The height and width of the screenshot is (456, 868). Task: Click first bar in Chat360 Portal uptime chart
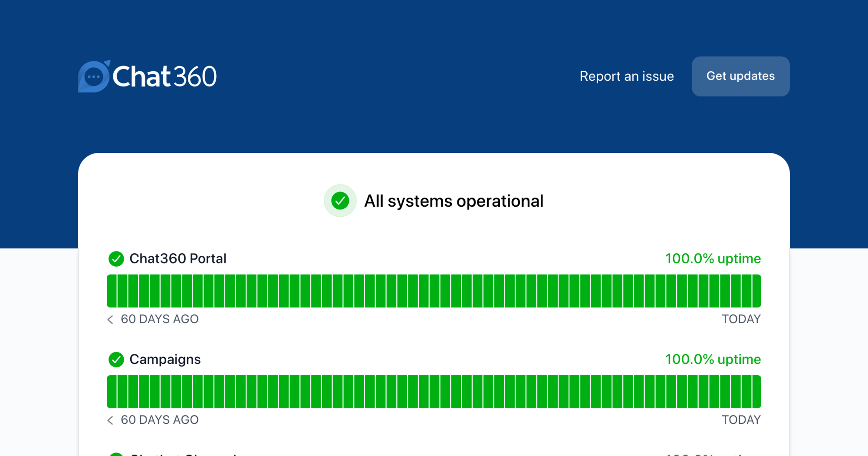112,291
